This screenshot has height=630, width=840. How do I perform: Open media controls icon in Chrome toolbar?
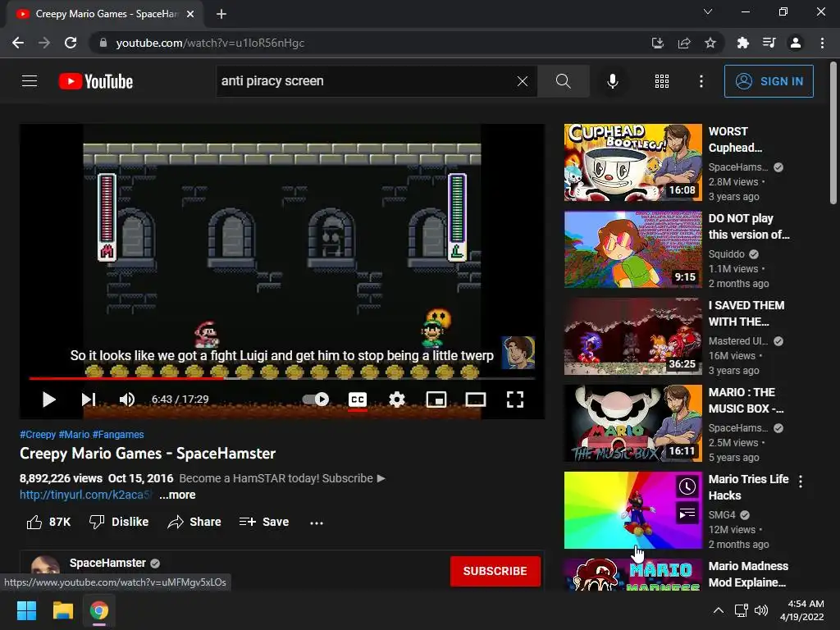click(x=769, y=43)
